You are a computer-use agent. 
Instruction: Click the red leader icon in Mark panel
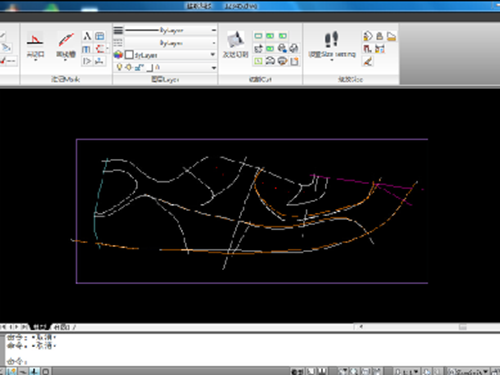[99, 49]
